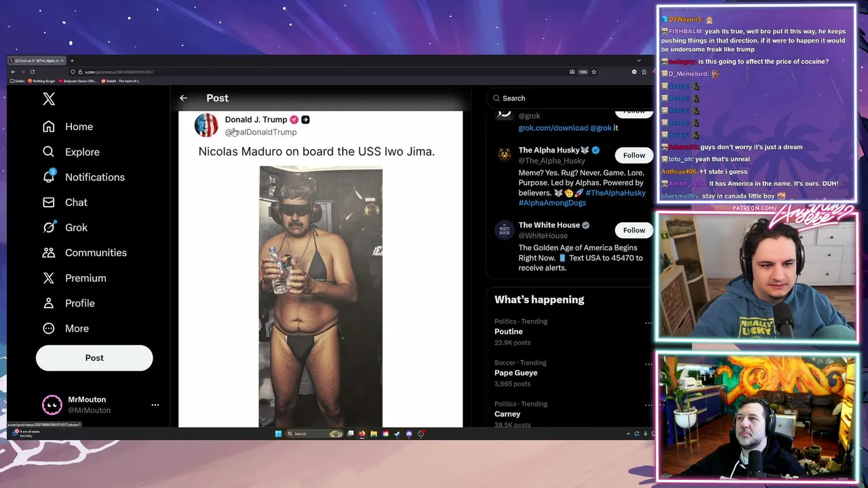Screen dimensions: 868x488
Task: Click the taskbar Search box
Action: 314,434
